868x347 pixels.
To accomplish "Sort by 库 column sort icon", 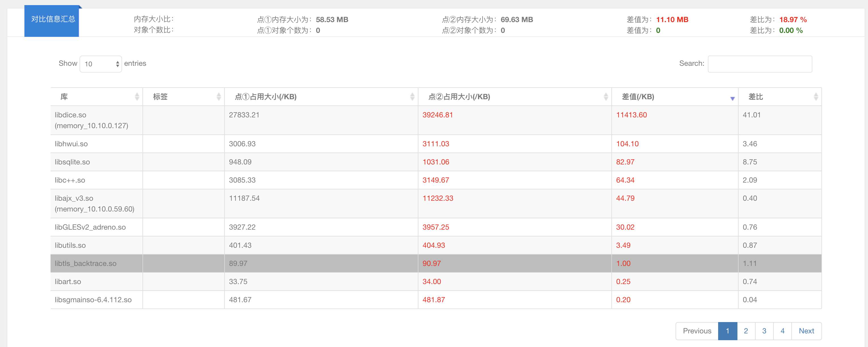I will point(137,97).
